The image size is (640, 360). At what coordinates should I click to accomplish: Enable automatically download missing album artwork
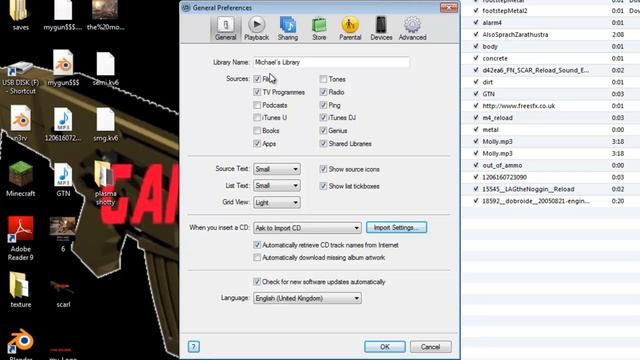(257, 258)
